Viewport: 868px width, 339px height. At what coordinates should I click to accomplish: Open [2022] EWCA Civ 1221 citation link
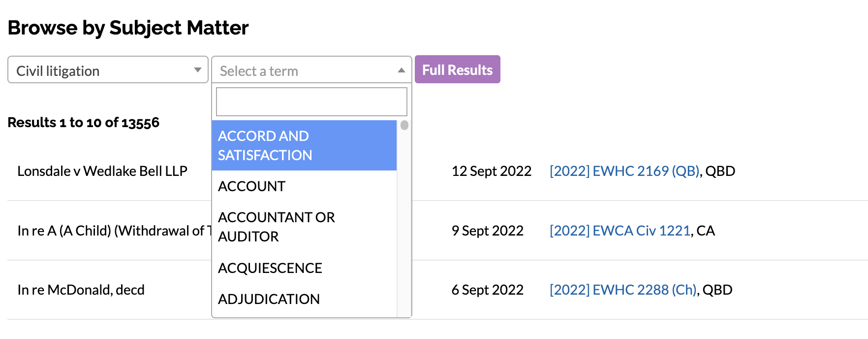(x=620, y=231)
